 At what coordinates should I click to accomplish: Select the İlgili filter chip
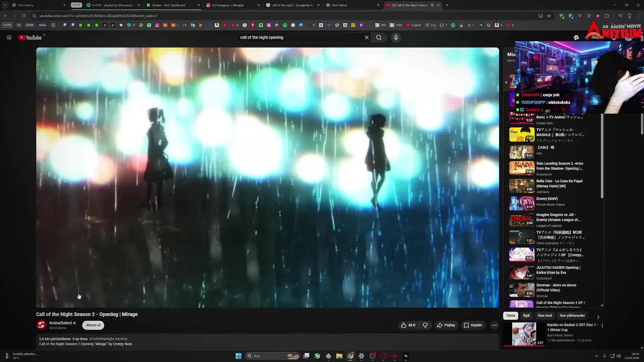tap(526, 316)
